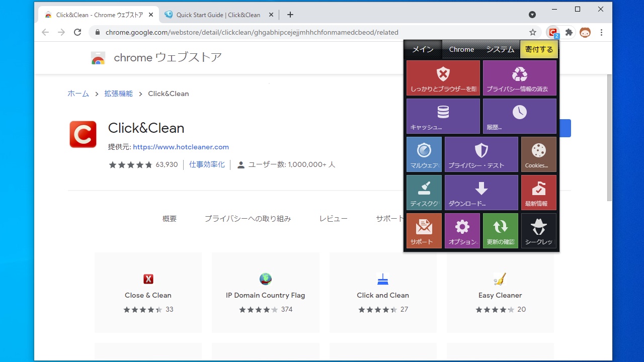Open the IP Domain Country Flag card

266,293
